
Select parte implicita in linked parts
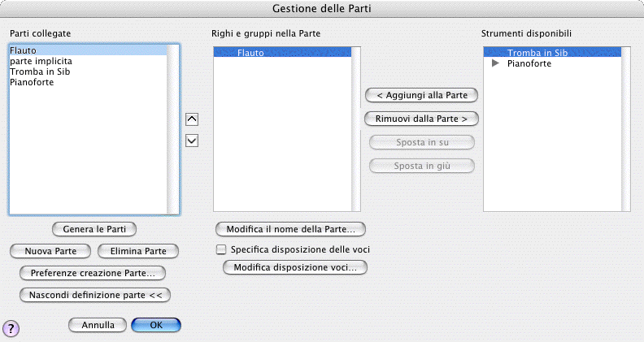(x=40, y=62)
